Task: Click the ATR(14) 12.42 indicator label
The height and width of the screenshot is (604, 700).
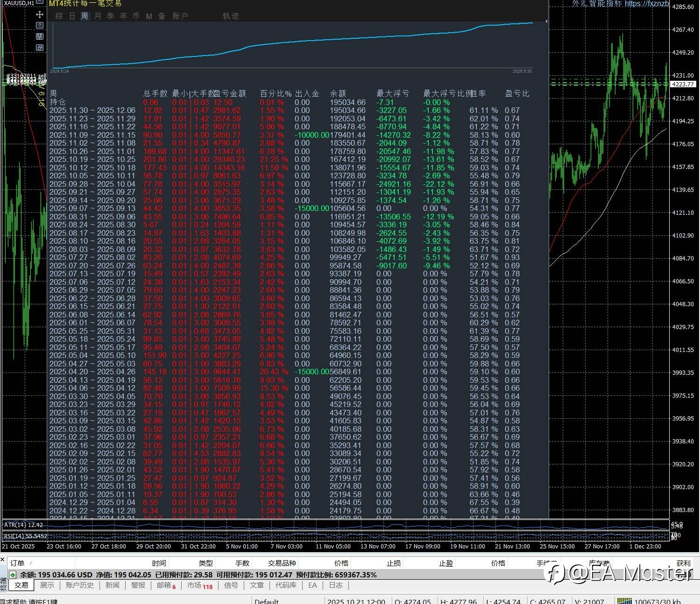Action: click(x=23, y=525)
